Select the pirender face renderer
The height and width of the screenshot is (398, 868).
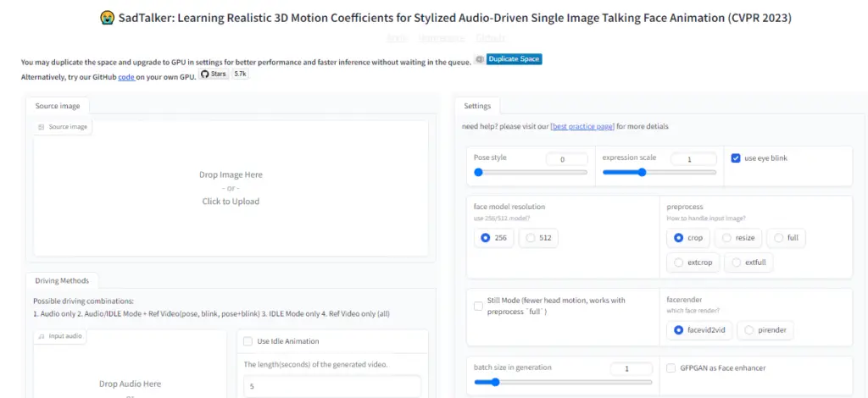click(x=765, y=330)
